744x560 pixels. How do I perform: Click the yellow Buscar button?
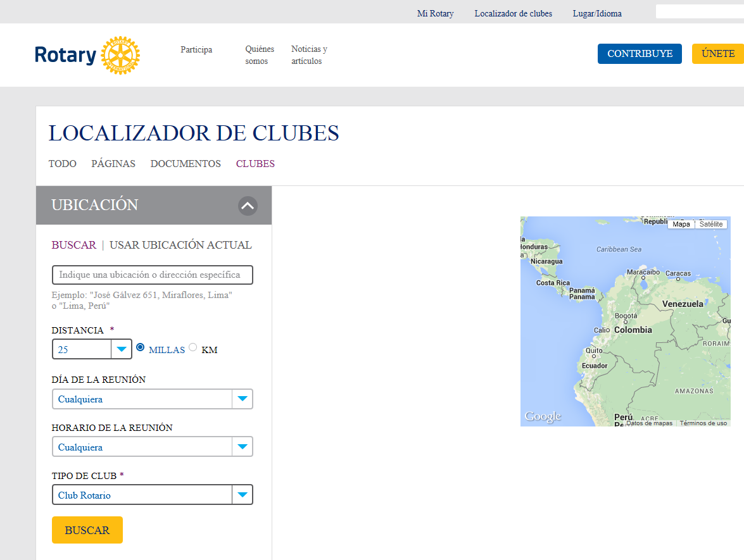(87, 530)
